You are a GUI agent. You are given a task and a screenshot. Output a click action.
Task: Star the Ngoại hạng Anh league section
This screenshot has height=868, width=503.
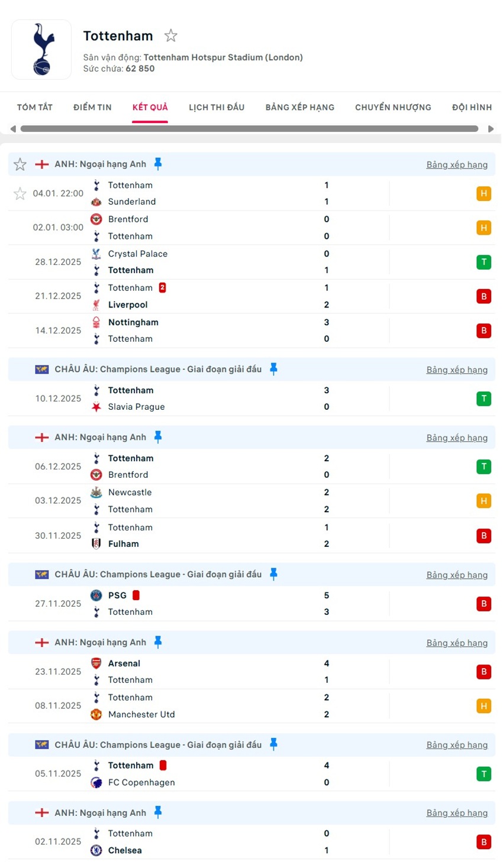[x=20, y=164]
